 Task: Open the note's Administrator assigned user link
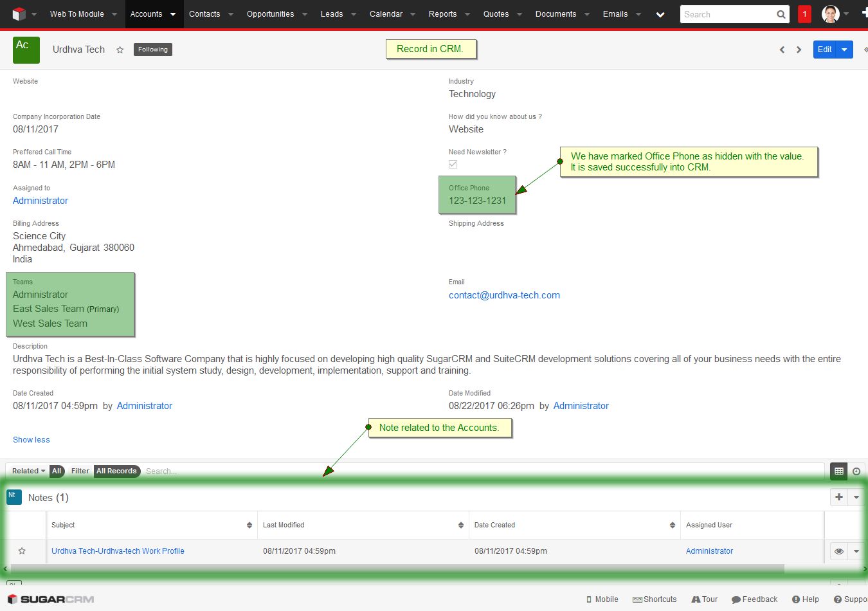point(709,551)
